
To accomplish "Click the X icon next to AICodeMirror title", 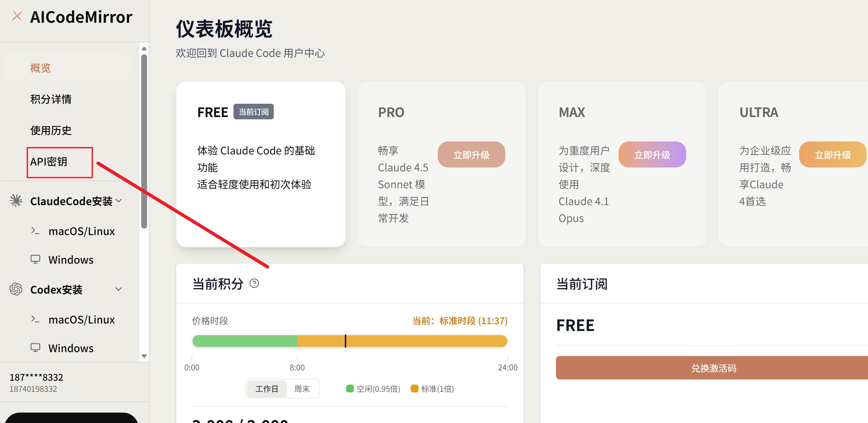I will [17, 16].
